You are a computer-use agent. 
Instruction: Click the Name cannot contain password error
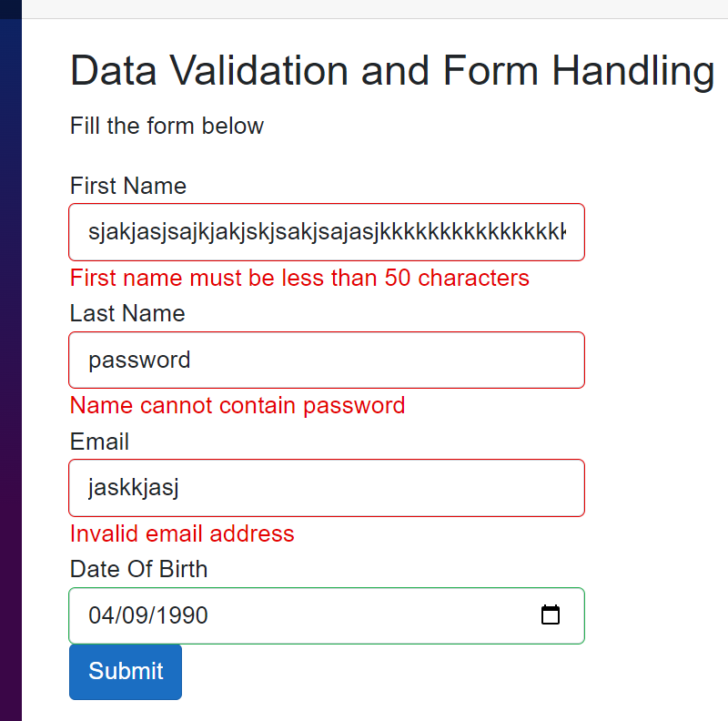pos(238,406)
